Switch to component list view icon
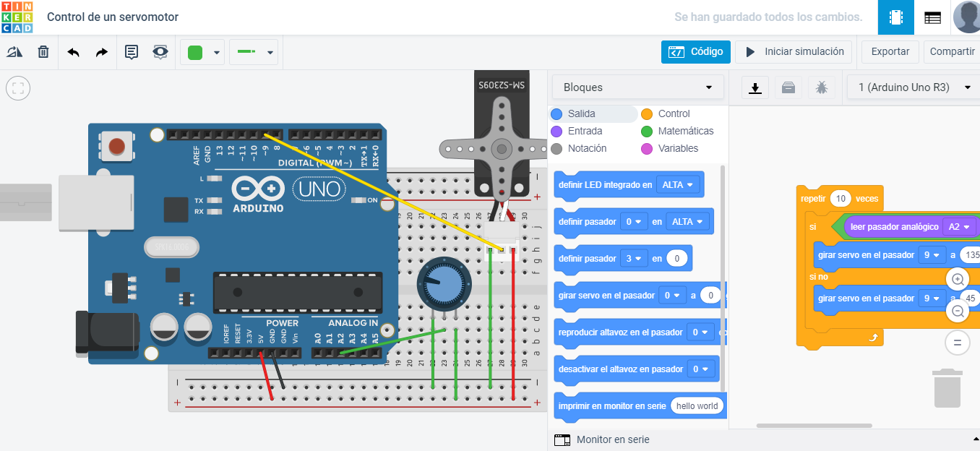 point(932,17)
